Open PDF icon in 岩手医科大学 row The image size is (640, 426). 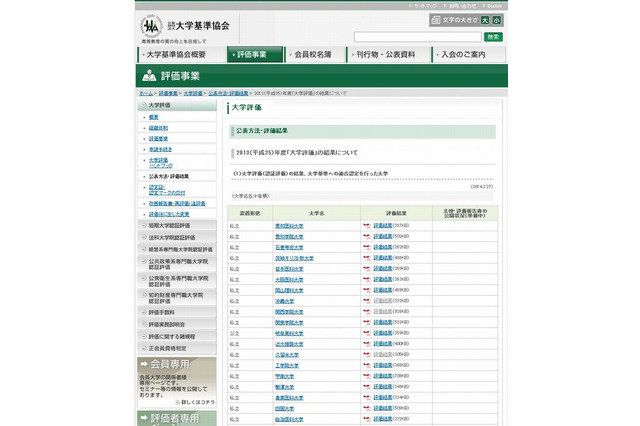point(367,268)
